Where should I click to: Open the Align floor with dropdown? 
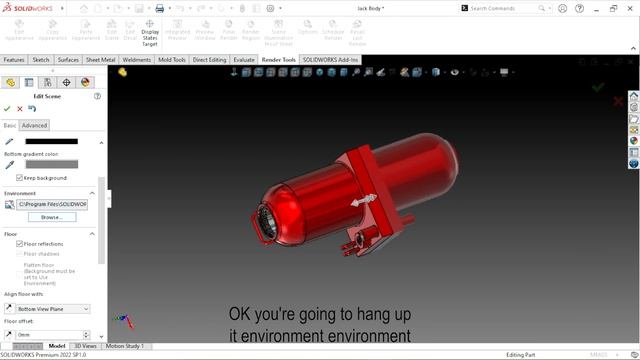coord(53,309)
